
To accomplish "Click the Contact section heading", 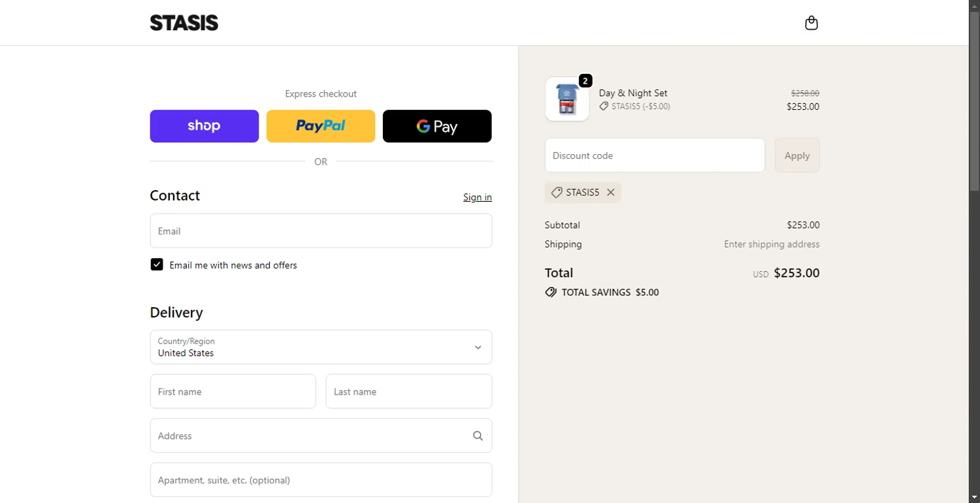I will (x=175, y=195).
